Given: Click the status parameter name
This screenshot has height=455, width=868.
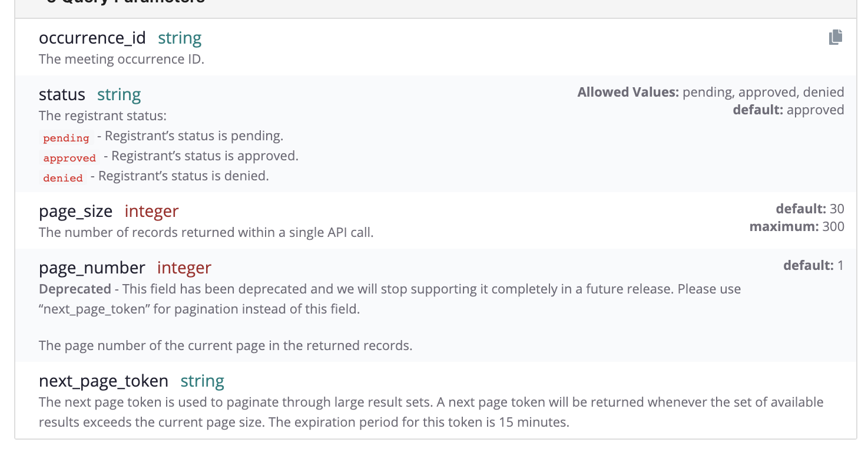Looking at the screenshot, I should coord(62,95).
